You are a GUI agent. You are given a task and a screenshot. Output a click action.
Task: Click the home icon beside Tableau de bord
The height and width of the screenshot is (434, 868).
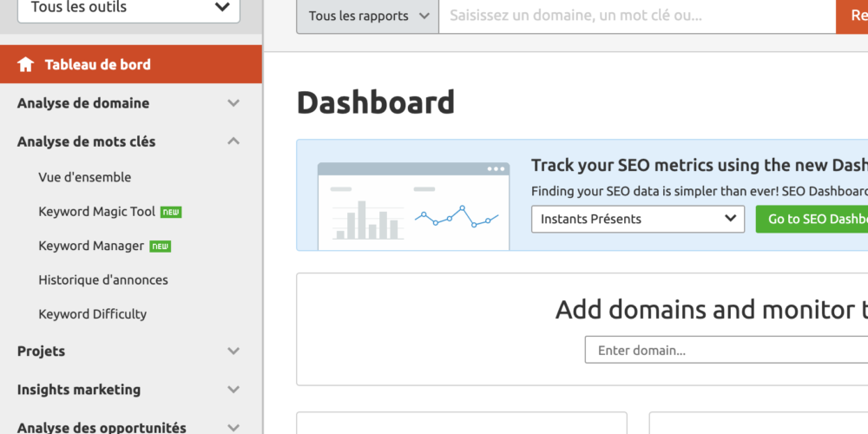point(26,64)
